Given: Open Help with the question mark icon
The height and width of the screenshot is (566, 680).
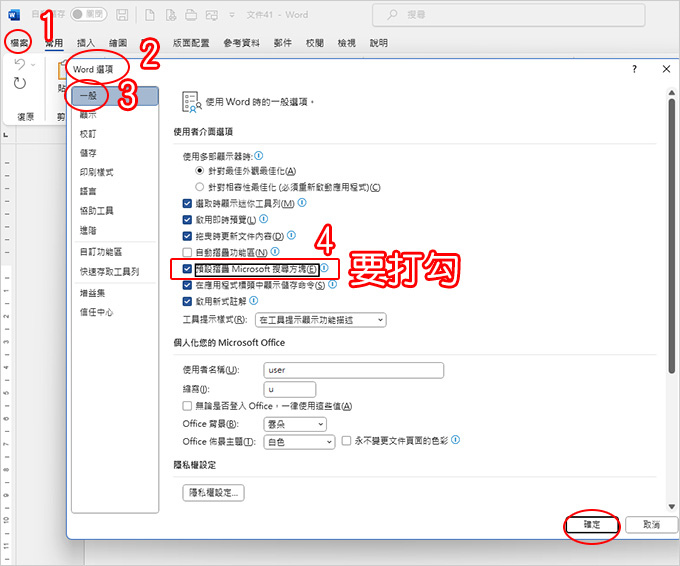Looking at the screenshot, I should click(x=634, y=69).
